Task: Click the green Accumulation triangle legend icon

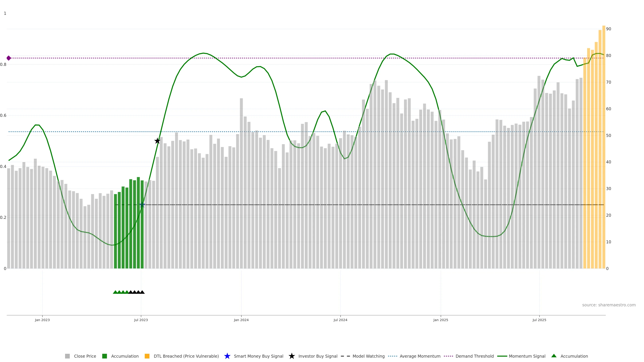Action: pos(554,356)
